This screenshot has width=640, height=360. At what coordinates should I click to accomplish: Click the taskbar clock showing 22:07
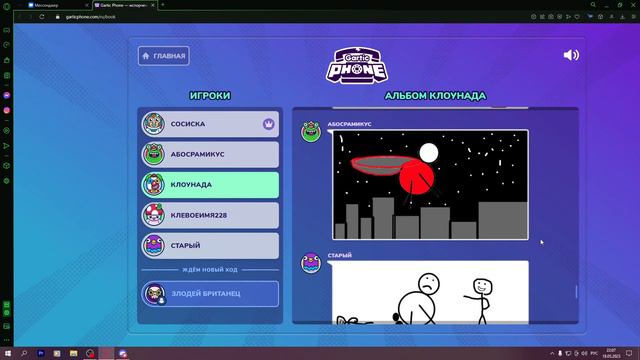click(611, 353)
